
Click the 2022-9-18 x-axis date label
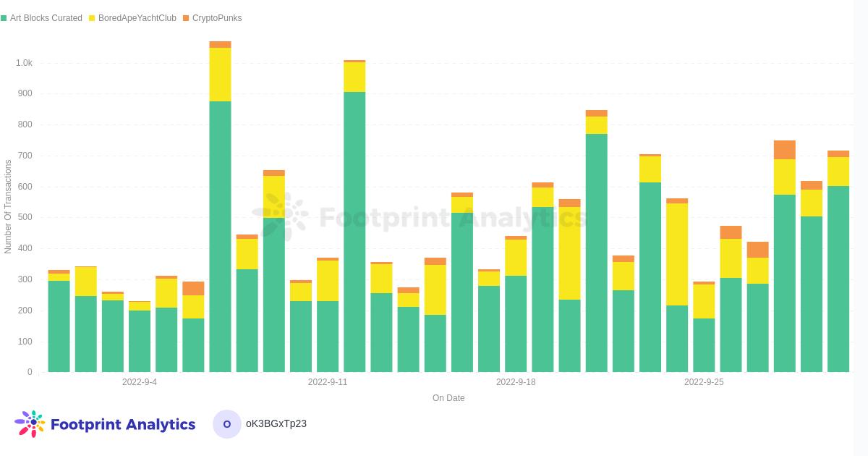pyautogui.click(x=516, y=382)
